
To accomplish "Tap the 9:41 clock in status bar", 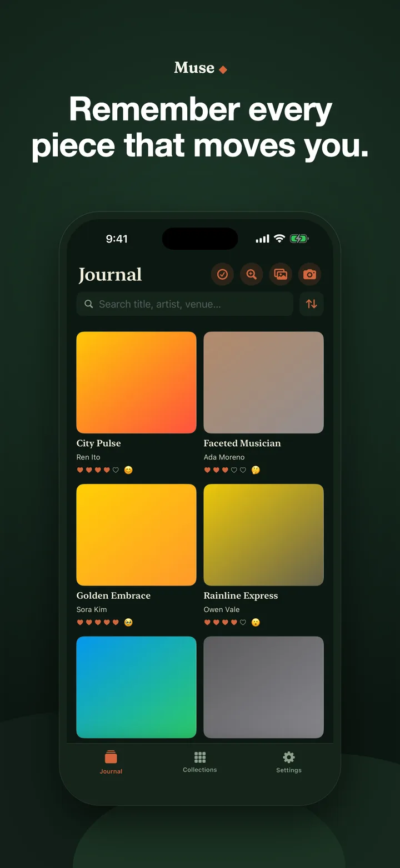I will [x=117, y=239].
